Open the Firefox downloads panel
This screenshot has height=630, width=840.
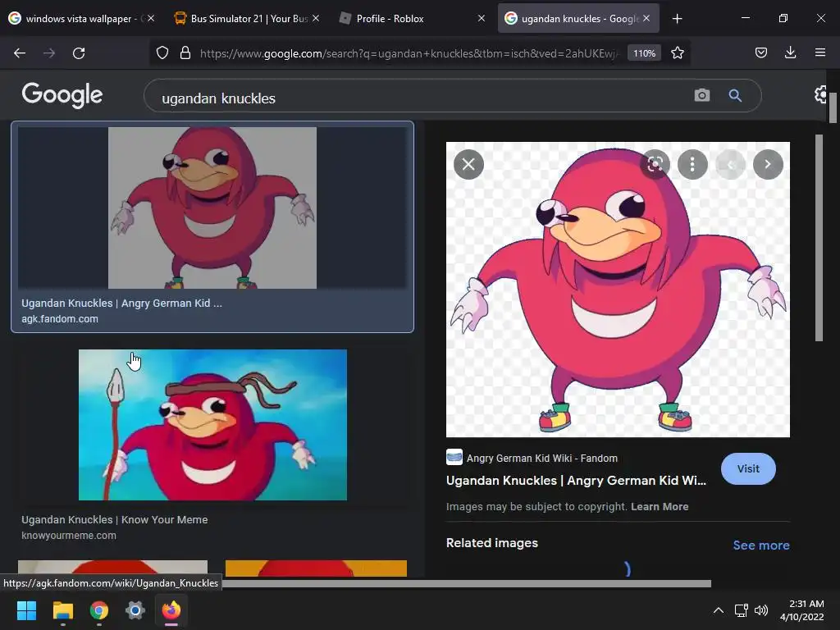(790, 52)
